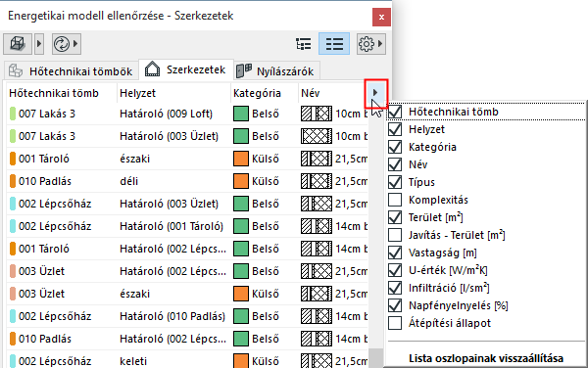Select the Szerkezetek tab
The height and width of the screenshot is (368, 588).
coord(186,69)
